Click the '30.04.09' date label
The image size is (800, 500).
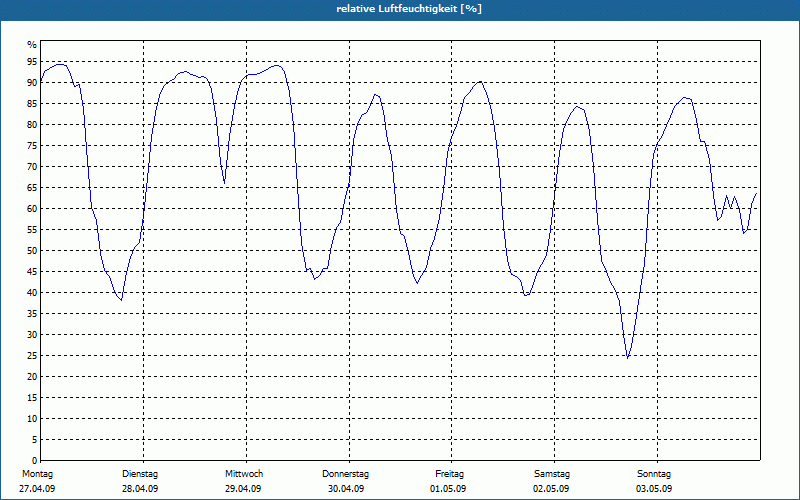(x=346, y=489)
